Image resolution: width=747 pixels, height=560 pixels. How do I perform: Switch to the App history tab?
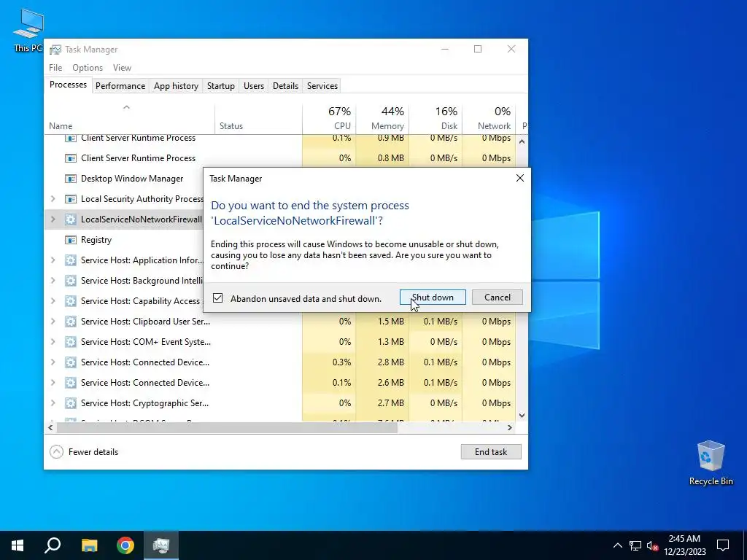click(176, 86)
